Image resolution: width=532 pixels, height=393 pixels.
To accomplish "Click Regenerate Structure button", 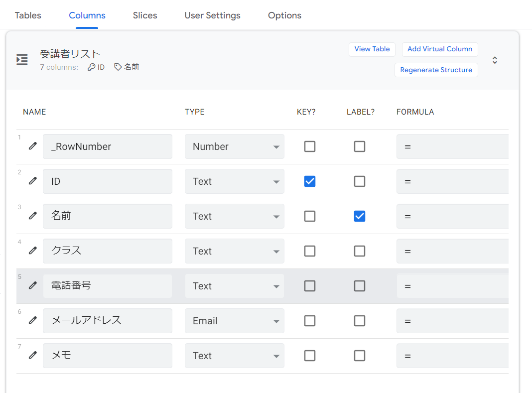I will [436, 70].
